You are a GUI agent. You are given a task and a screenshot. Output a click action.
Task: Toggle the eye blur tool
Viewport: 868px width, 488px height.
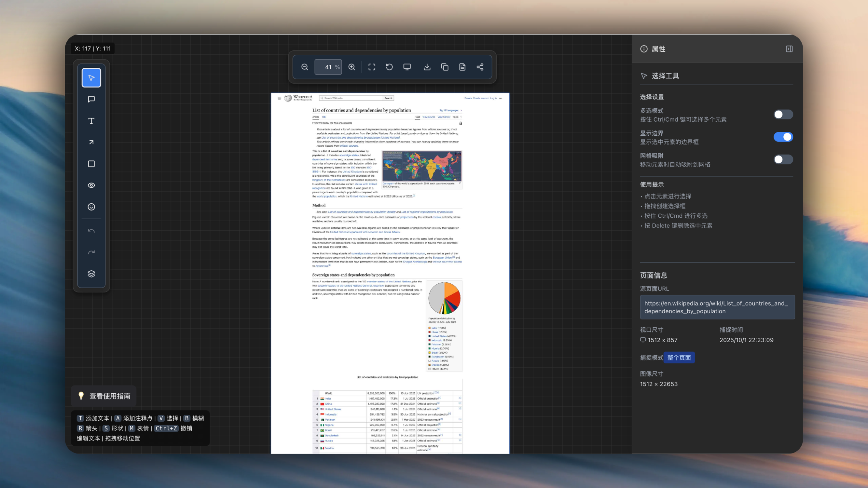(91, 185)
